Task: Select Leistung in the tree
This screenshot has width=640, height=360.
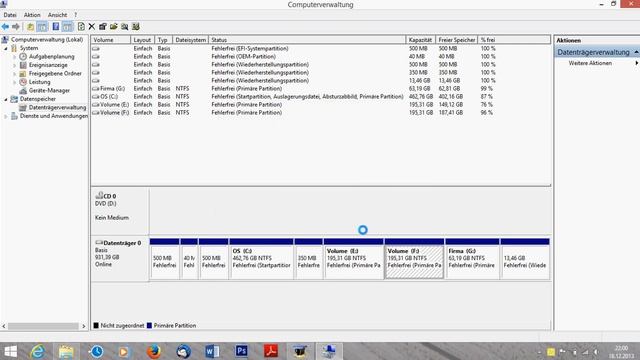Action: (39, 82)
